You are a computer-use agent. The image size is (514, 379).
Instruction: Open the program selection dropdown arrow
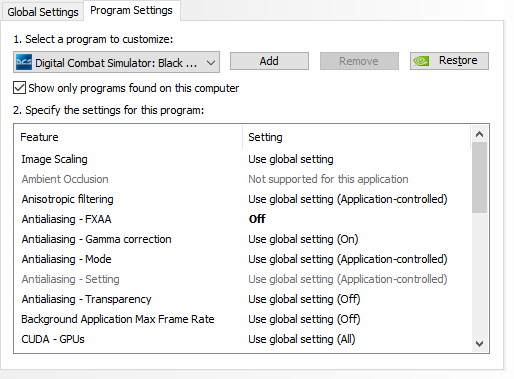[211, 62]
